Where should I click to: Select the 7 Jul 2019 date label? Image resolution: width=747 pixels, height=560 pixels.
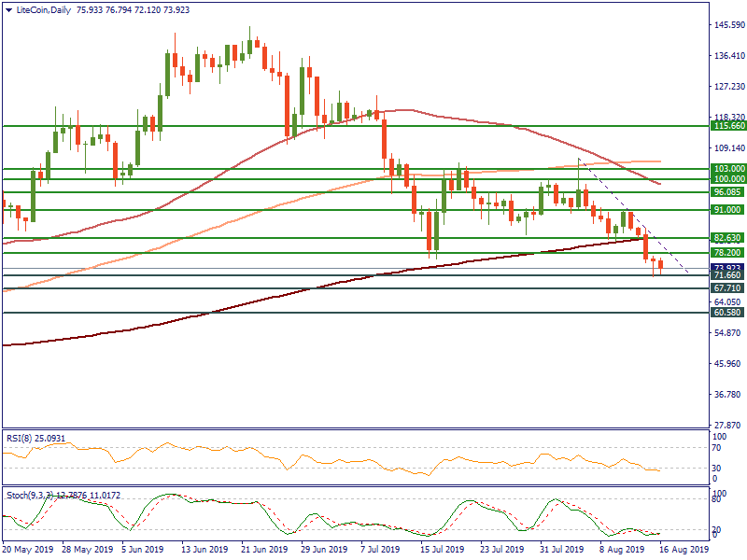click(x=381, y=550)
